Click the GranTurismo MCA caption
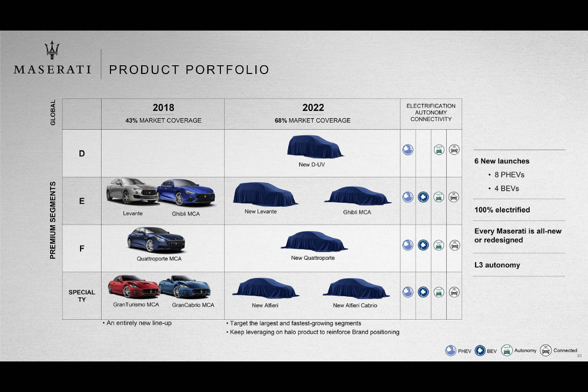Image resolution: width=588 pixels, height=392 pixels. click(136, 304)
